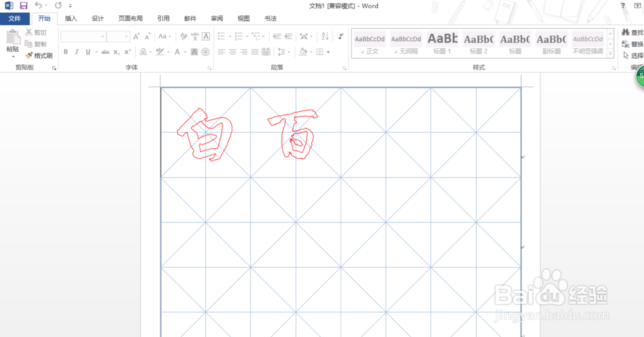Open the Paste options dropdown arrow

click(x=13, y=57)
